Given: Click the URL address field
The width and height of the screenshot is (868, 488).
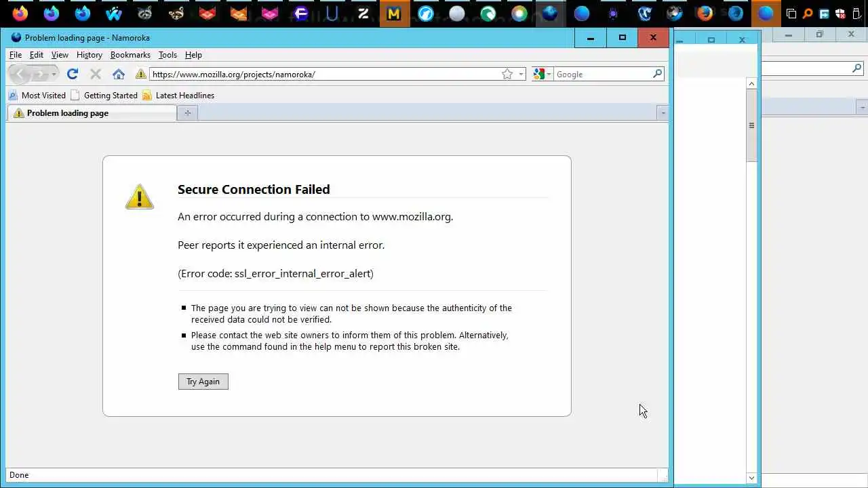Looking at the screenshot, I should coord(325,74).
